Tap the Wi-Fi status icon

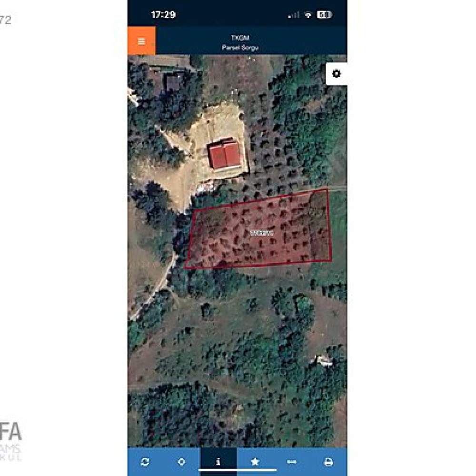click(308, 15)
